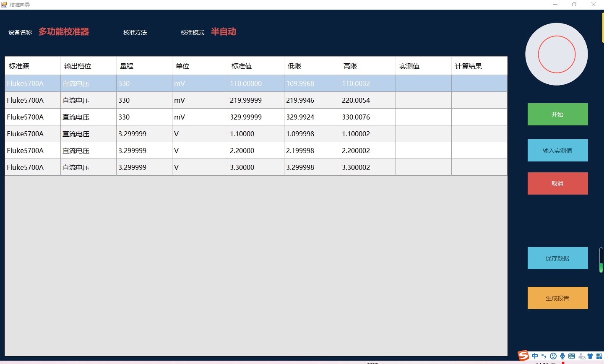The image size is (604, 364).
Task: Click the 开始 button
Action: pos(557,114)
